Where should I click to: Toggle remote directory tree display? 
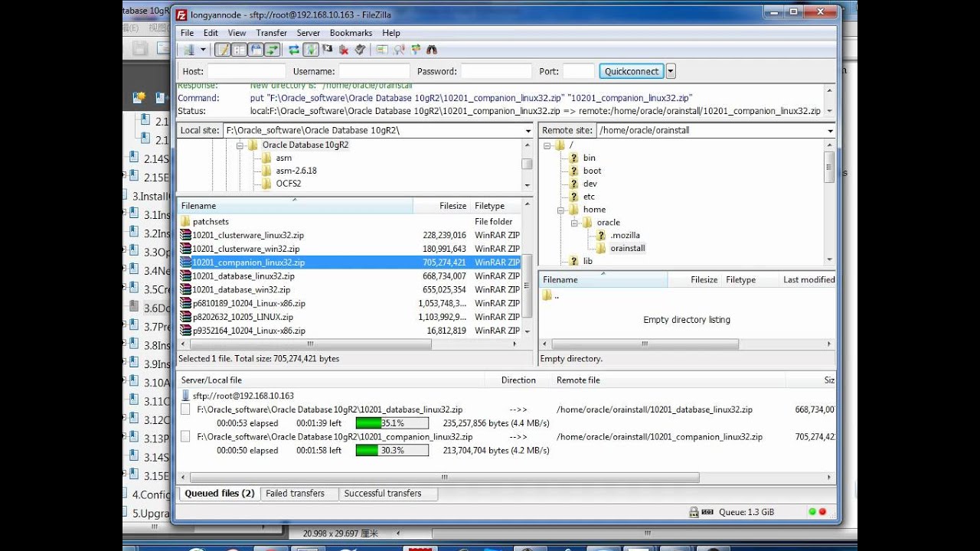click(x=256, y=50)
